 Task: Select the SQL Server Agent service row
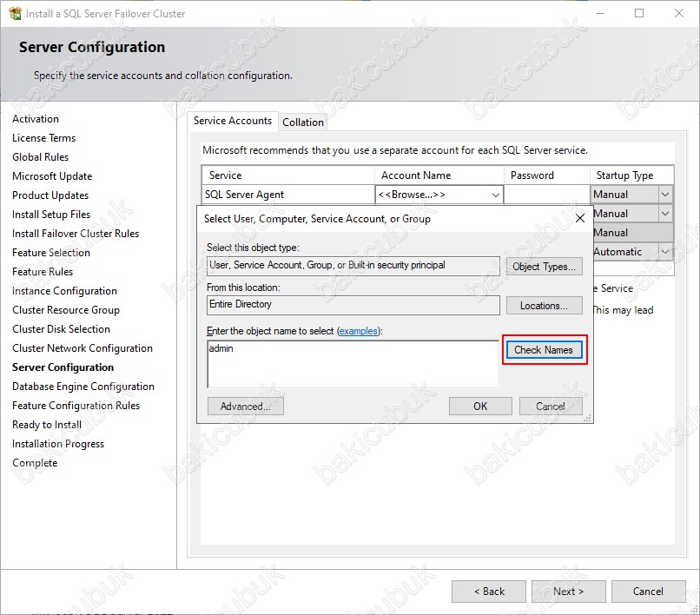288,195
